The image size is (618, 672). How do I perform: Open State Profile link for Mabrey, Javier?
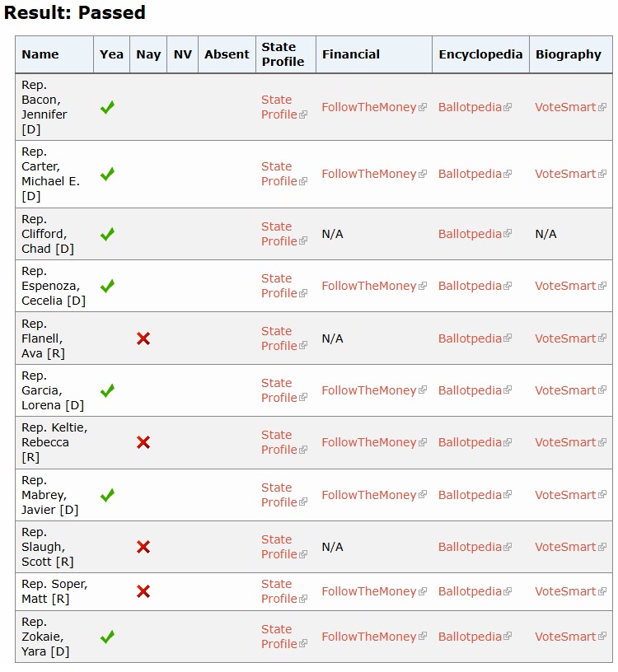click(x=284, y=495)
